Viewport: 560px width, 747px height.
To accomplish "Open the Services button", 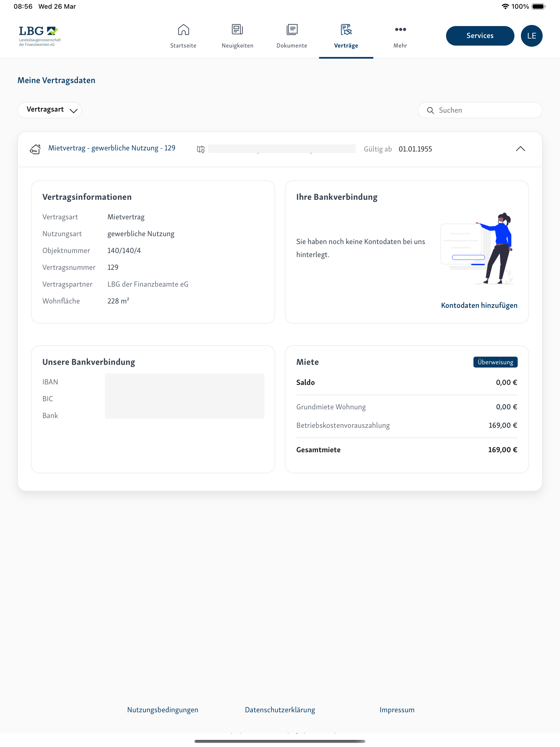I will click(x=480, y=36).
